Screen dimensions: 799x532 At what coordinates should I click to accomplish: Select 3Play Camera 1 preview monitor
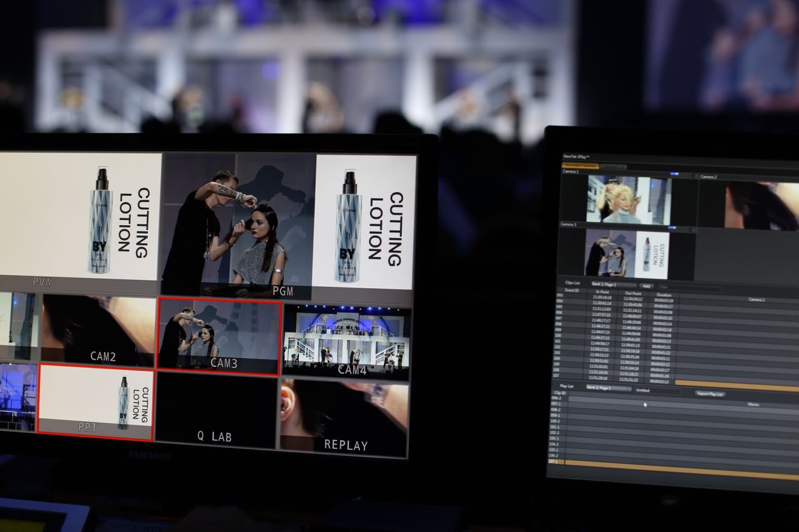click(x=628, y=200)
